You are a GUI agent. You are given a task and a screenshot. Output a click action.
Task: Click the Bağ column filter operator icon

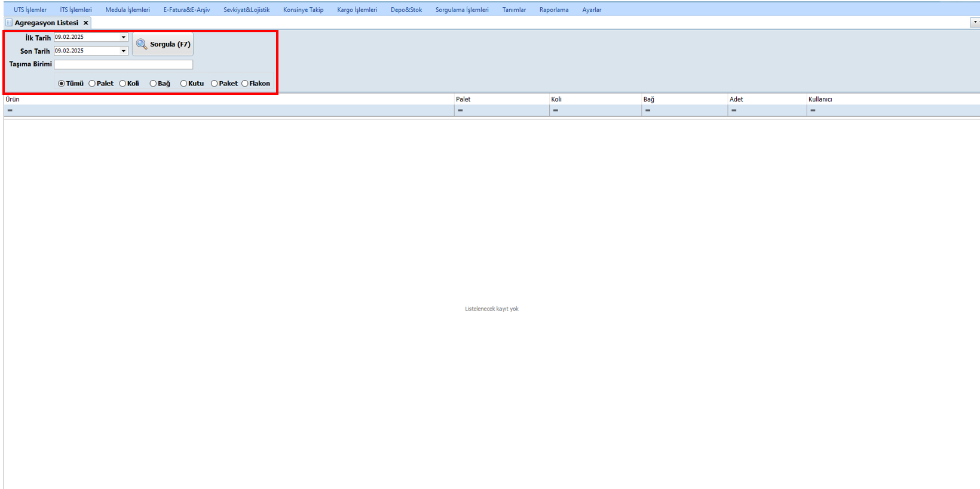(x=648, y=110)
